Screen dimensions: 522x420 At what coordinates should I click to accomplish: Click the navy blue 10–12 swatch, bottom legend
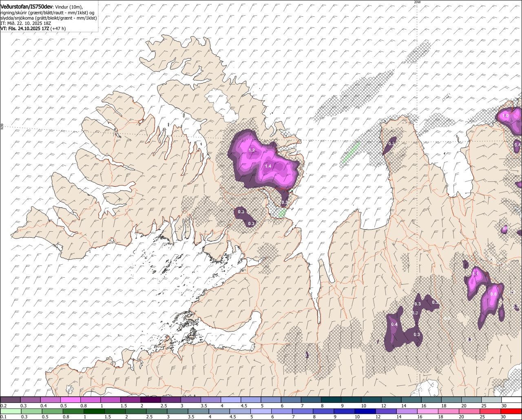365,411
